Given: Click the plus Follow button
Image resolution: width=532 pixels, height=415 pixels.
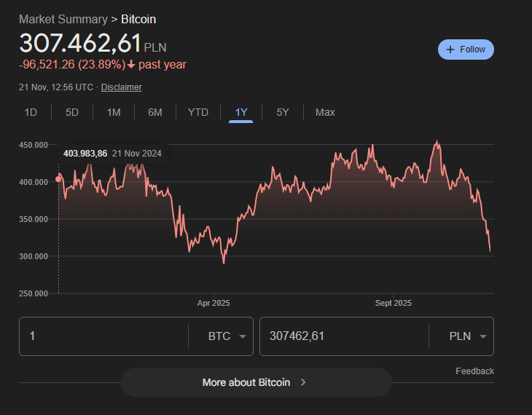Looking at the screenshot, I should pyautogui.click(x=466, y=50).
